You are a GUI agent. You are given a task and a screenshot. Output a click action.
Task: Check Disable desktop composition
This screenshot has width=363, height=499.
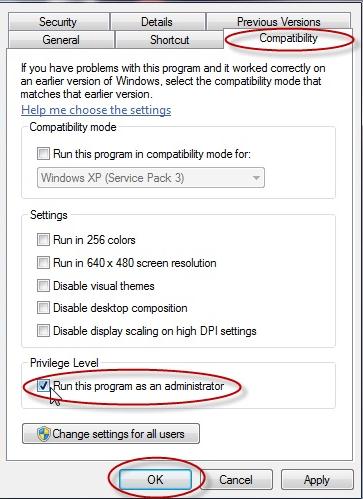click(43, 308)
